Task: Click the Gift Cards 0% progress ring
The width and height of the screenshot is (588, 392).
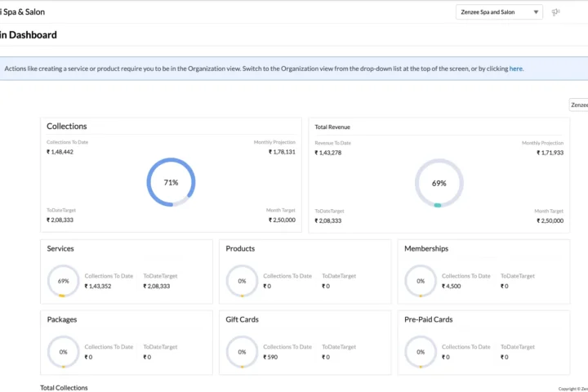Action: click(242, 352)
